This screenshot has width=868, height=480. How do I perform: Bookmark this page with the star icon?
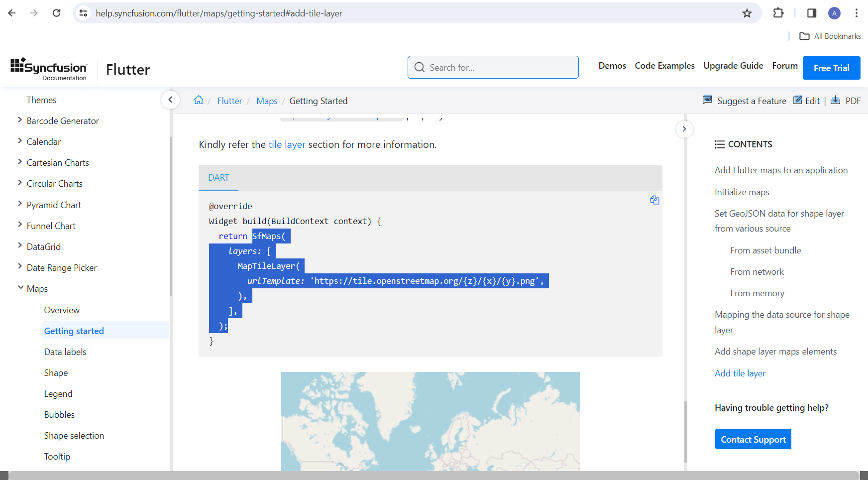tap(747, 13)
